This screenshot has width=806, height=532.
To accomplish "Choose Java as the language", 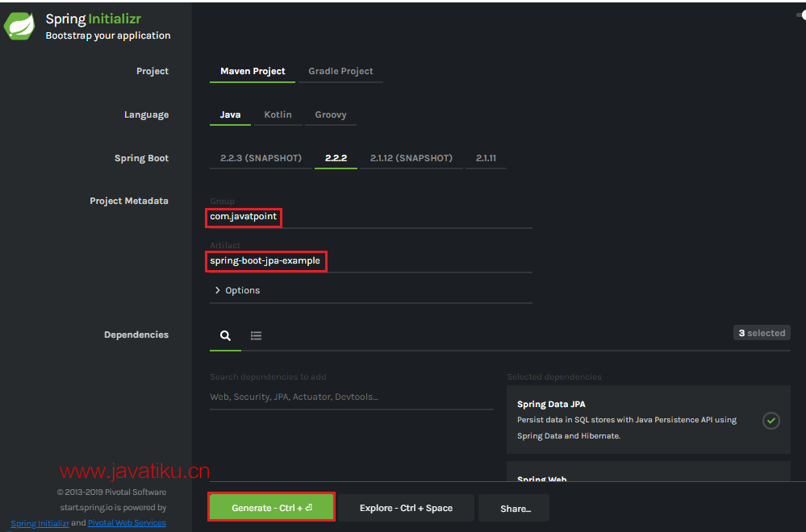I will 230,115.
